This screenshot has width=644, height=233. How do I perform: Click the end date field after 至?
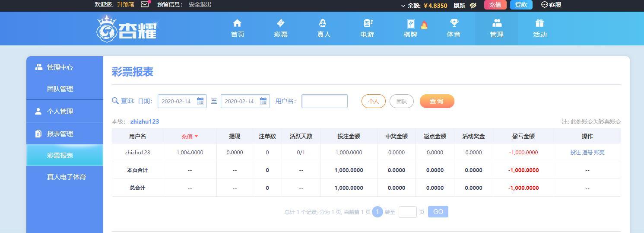pyautogui.click(x=245, y=101)
